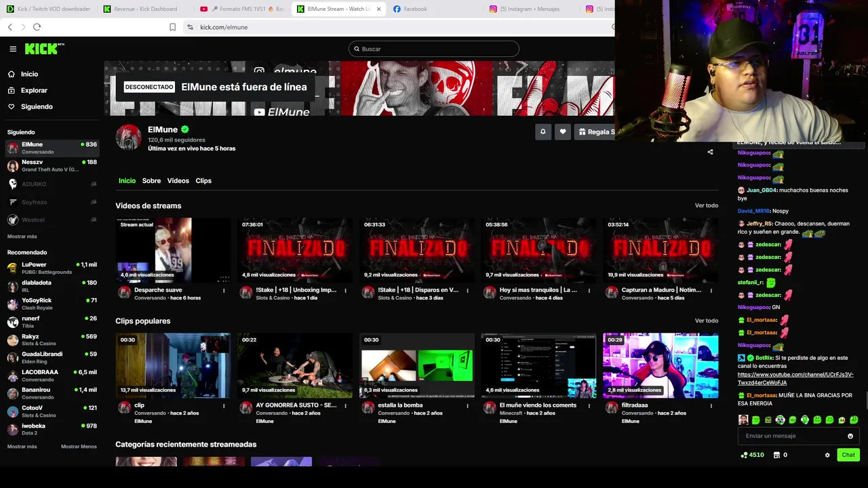The height and width of the screenshot is (488, 868).
Task: Reload the browser page
Action: point(37,27)
